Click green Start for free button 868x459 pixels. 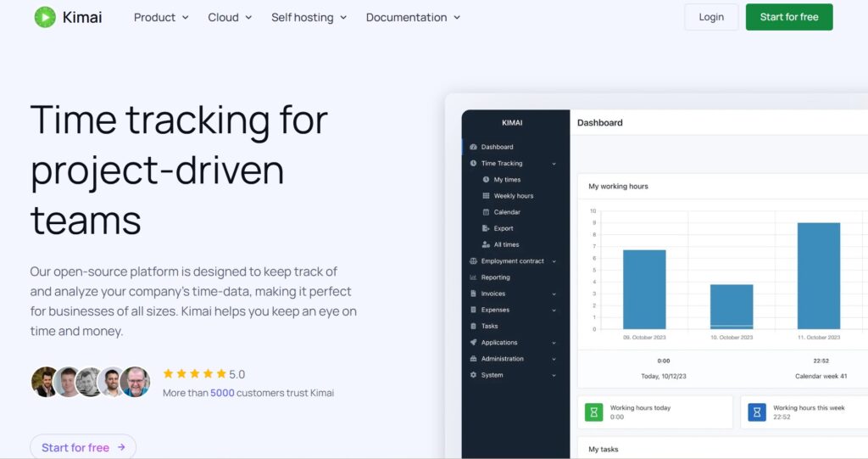pyautogui.click(x=789, y=17)
